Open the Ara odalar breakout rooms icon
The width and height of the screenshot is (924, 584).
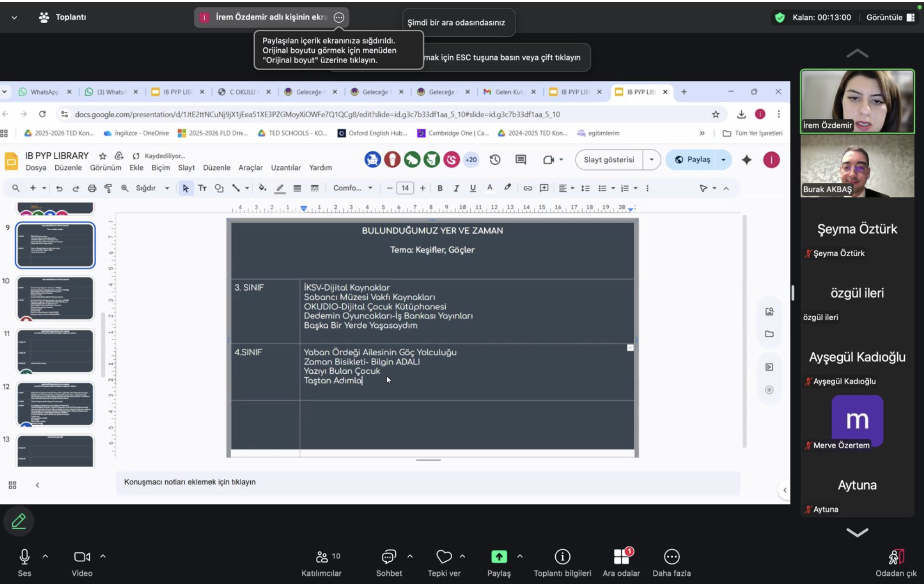[x=621, y=556]
